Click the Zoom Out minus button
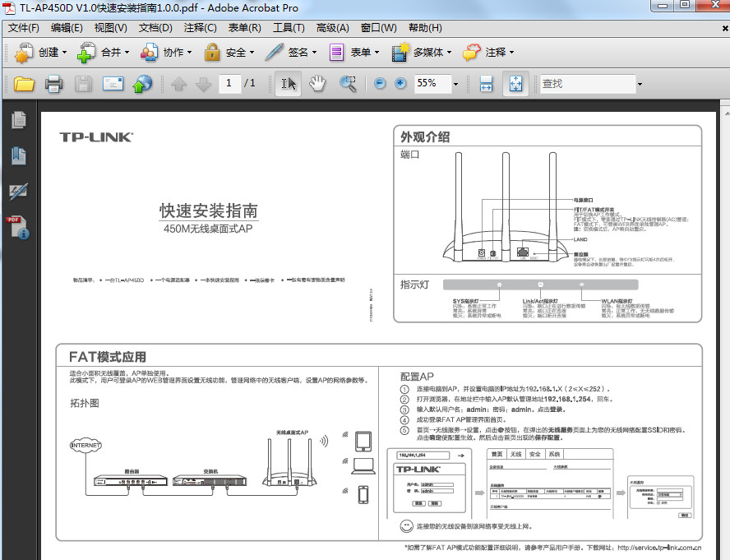This screenshot has height=560, width=730. [x=380, y=83]
